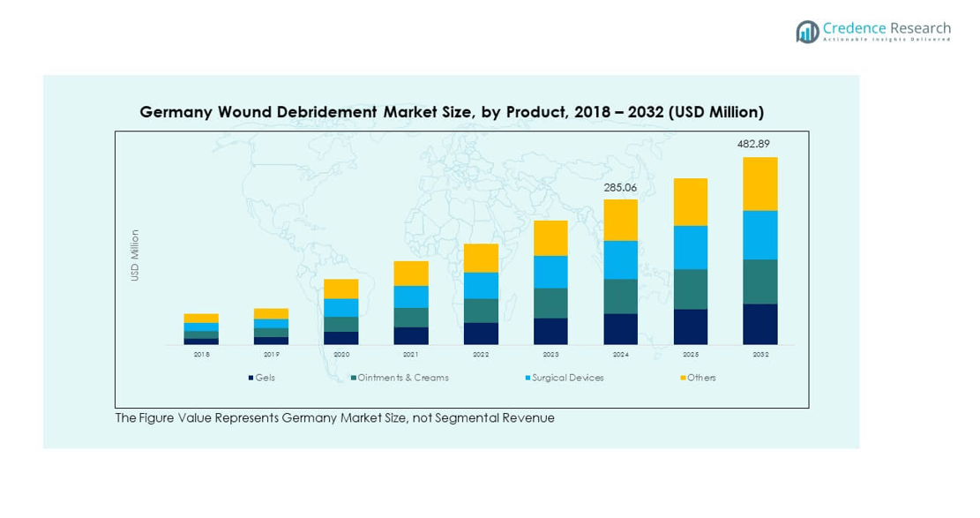The width and height of the screenshot is (980, 518).
Task: Click the yellow Others segment of 2032 bar
Action: [759, 184]
